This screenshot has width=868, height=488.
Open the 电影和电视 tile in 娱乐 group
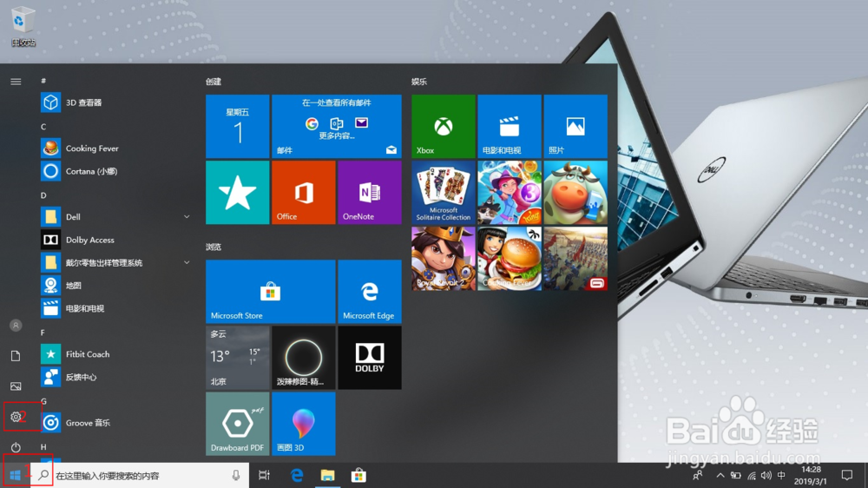(x=510, y=126)
